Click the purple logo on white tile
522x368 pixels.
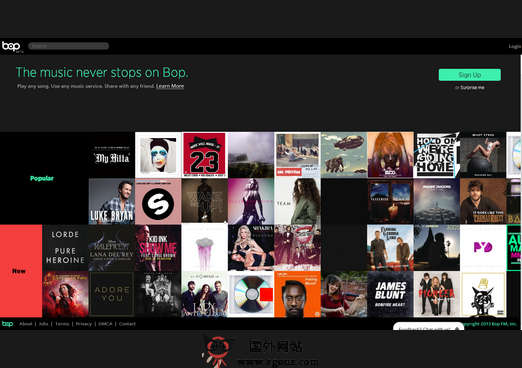click(483, 248)
